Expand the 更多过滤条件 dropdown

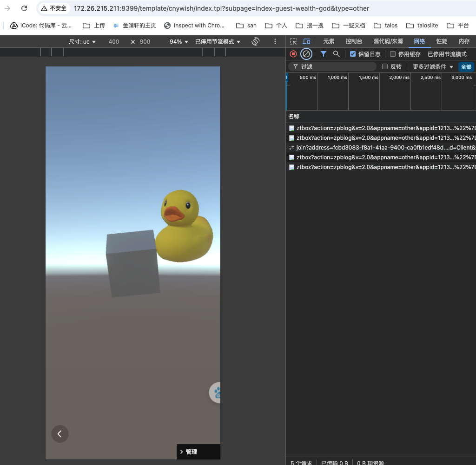(433, 66)
